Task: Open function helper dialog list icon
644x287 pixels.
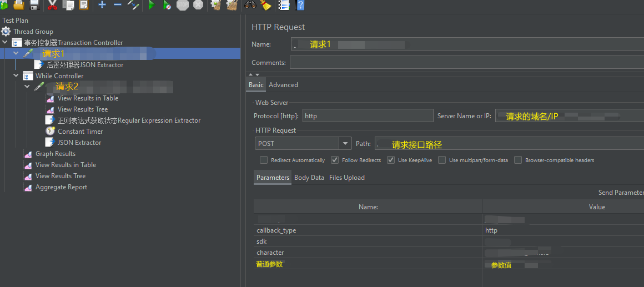Action: click(x=283, y=4)
